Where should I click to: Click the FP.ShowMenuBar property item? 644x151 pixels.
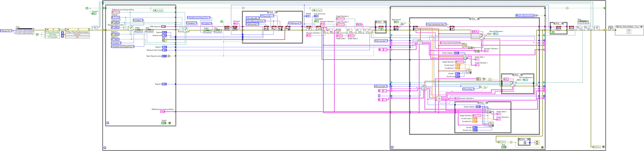coord(52,32)
